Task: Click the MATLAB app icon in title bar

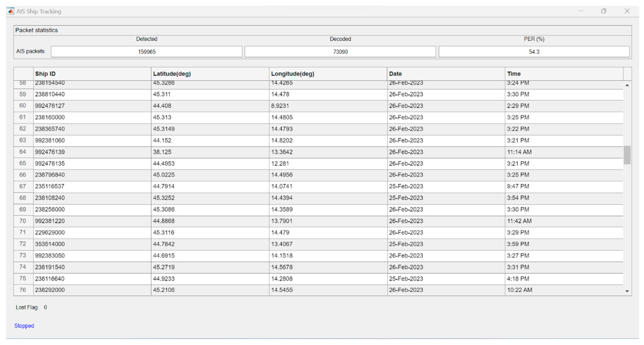Action: 10,11
